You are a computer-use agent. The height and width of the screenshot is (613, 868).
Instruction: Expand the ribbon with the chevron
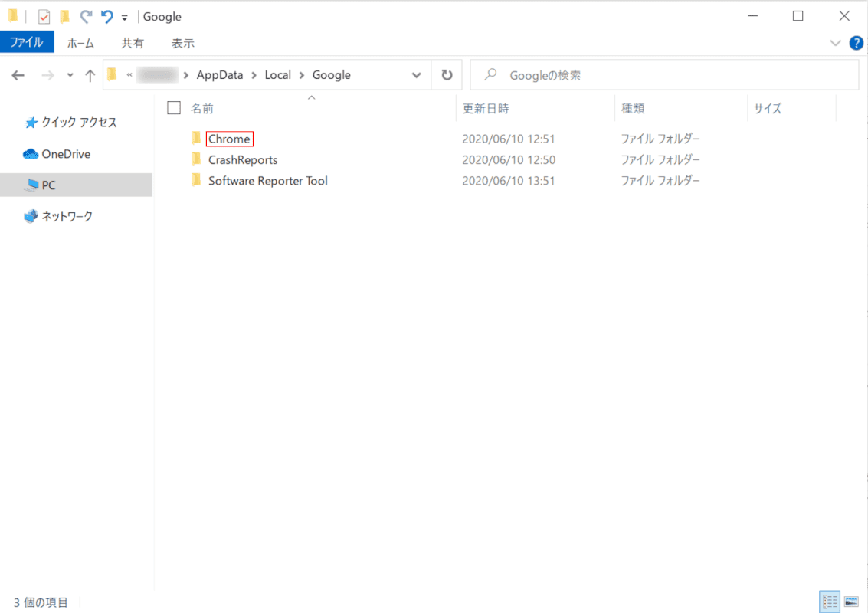(835, 43)
